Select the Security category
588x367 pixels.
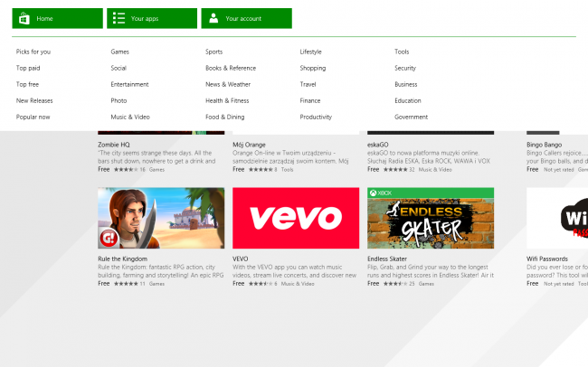coord(405,68)
